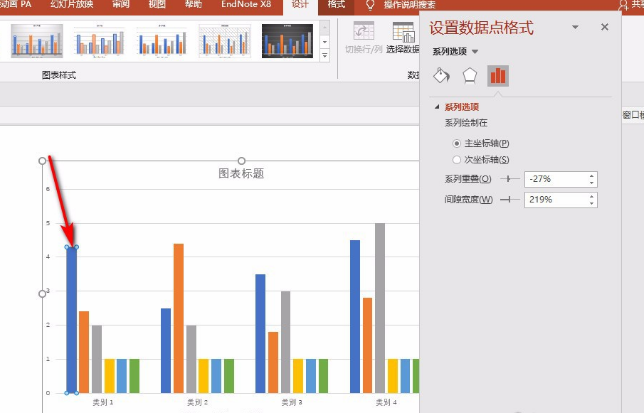
Task: Collapse the 系列选项 section triangle
Action: tap(436, 107)
